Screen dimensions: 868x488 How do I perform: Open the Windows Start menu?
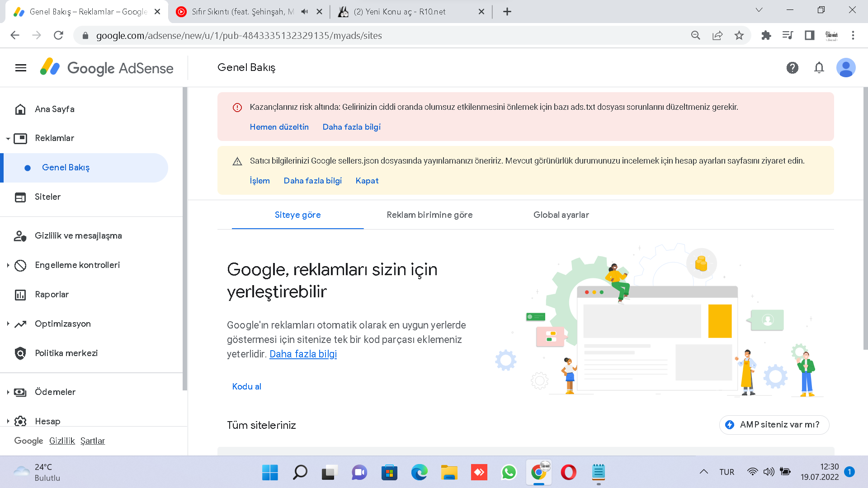pyautogui.click(x=270, y=473)
